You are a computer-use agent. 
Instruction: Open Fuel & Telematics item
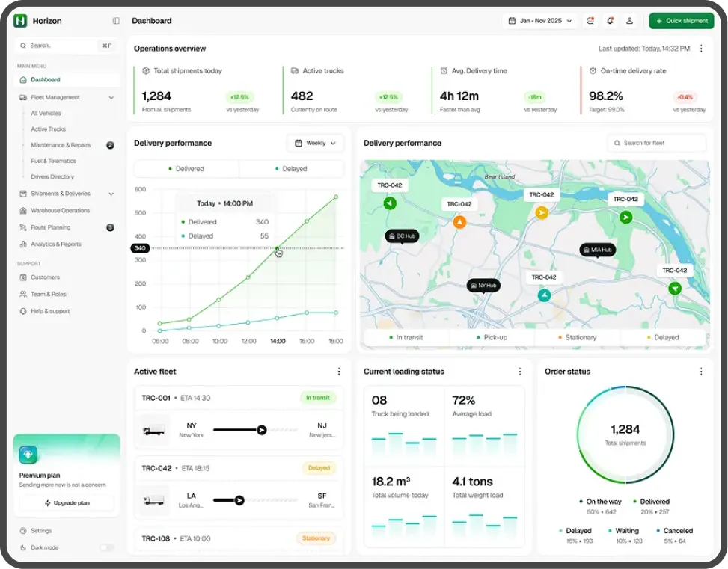pyautogui.click(x=53, y=161)
